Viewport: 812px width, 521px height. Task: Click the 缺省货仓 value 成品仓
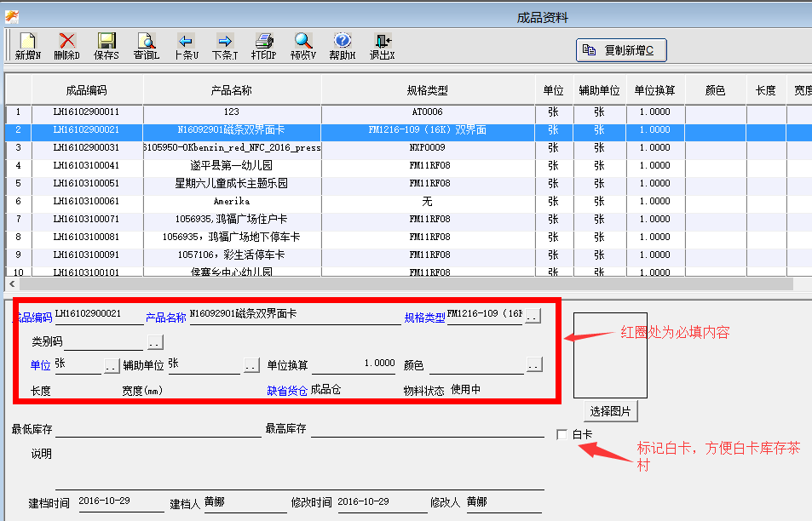pos(325,390)
